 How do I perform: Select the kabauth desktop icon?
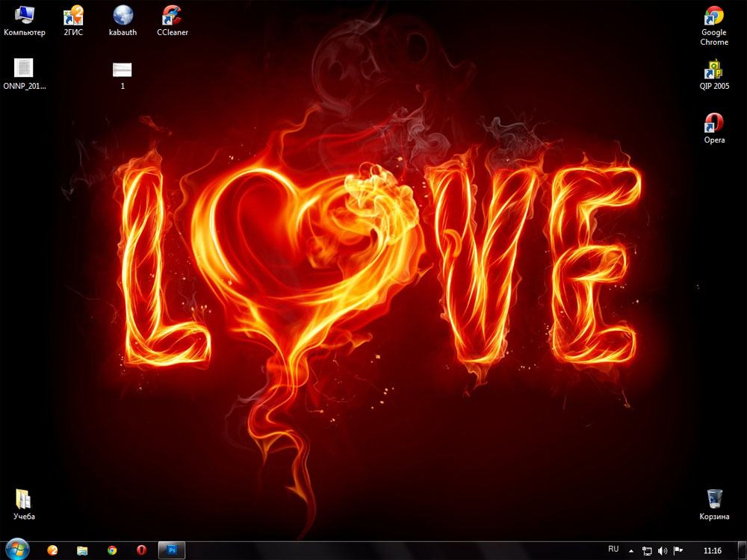point(123,22)
